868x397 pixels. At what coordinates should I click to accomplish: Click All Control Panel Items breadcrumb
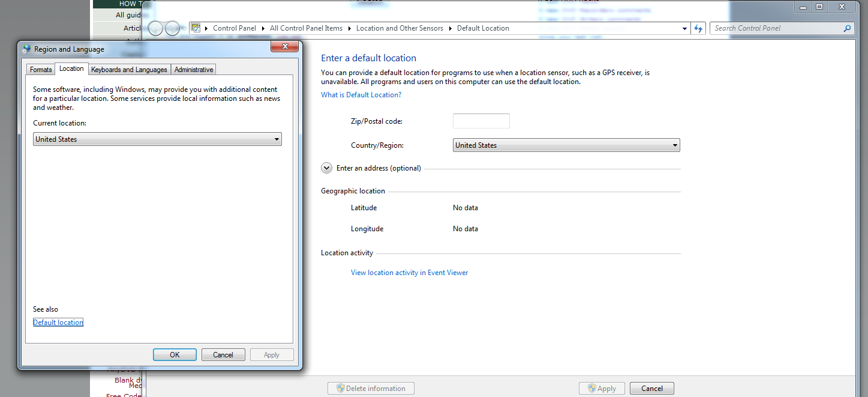tap(306, 28)
